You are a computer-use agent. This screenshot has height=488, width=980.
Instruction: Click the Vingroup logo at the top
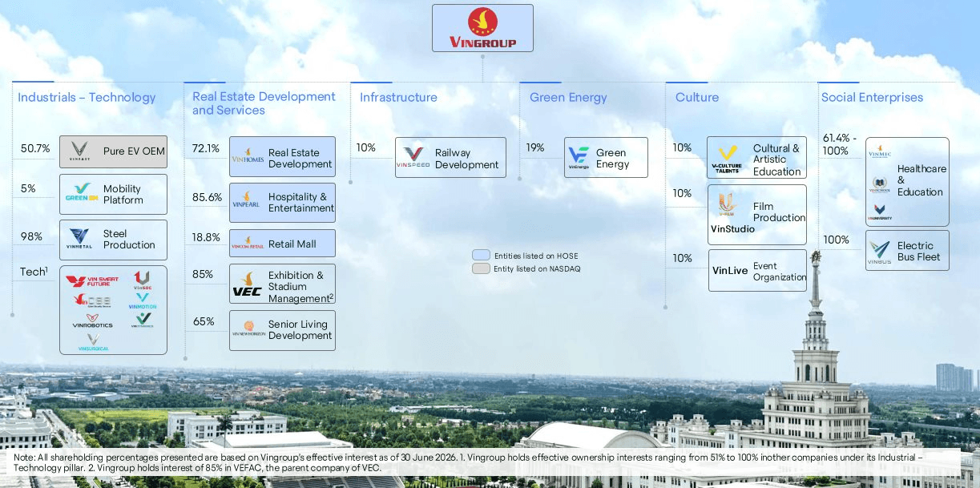point(482,28)
